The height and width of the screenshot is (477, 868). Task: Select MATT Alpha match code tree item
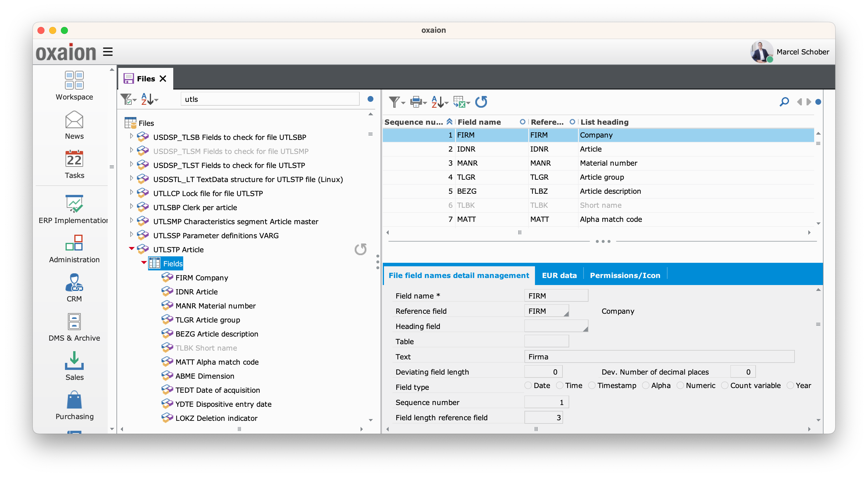point(217,362)
